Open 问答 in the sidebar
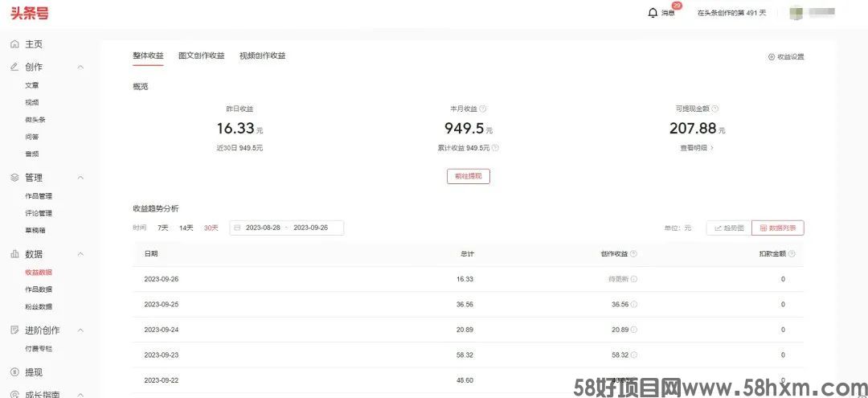868x398 pixels. point(31,137)
